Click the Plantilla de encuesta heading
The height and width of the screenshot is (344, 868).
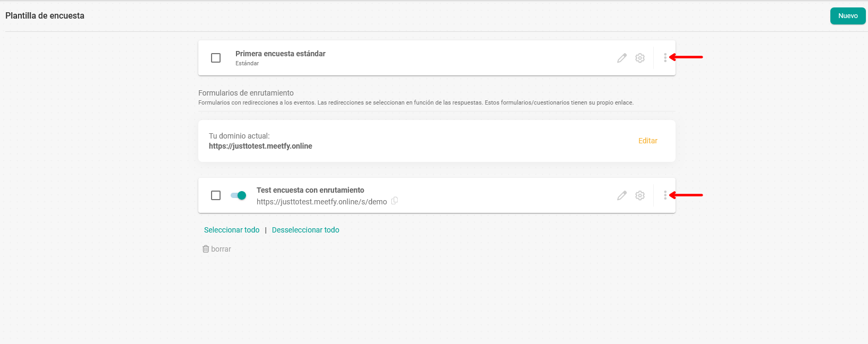click(45, 15)
